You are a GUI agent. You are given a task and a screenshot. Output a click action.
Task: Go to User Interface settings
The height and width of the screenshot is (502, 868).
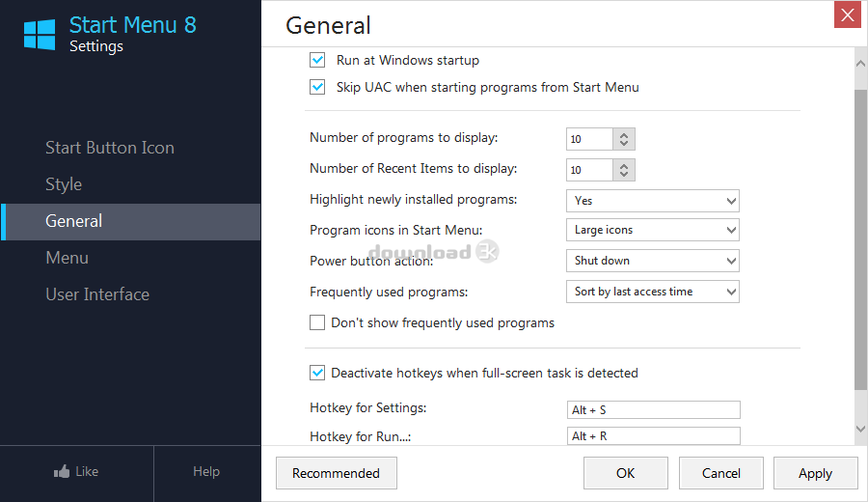point(97,294)
